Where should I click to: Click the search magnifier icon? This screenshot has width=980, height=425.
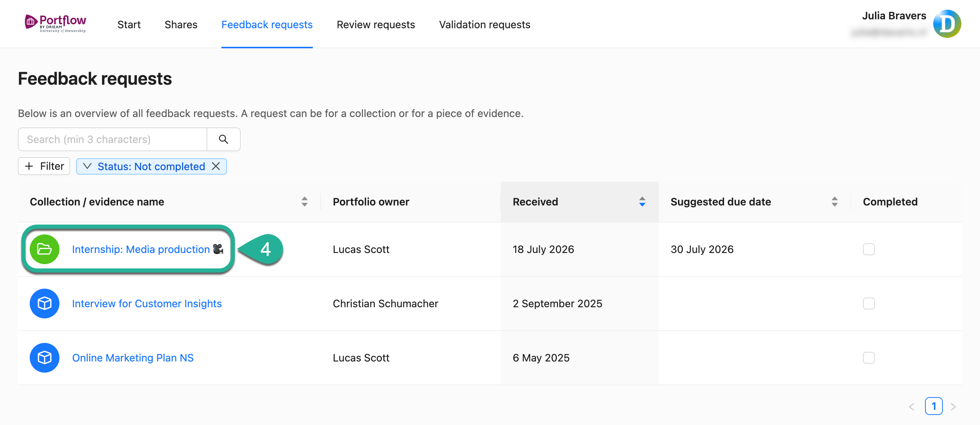click(x=223, y=139)
